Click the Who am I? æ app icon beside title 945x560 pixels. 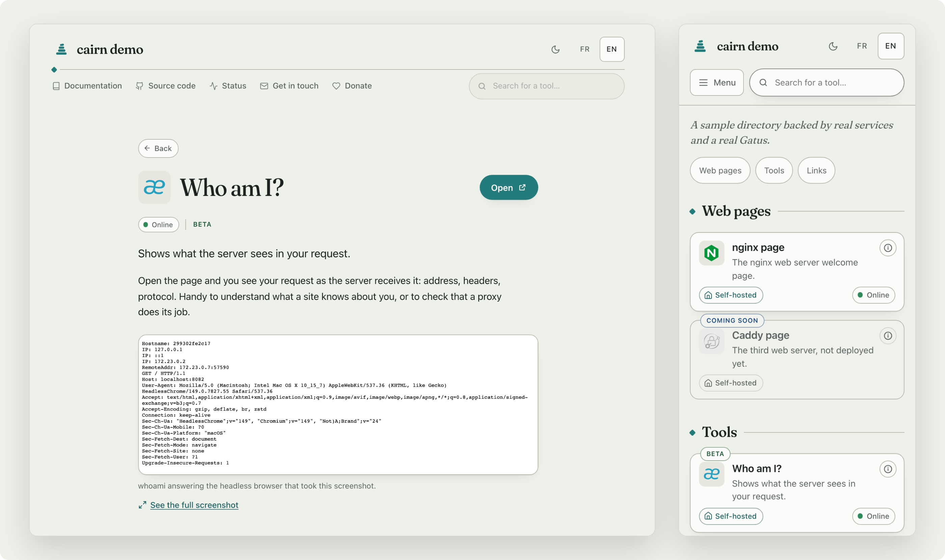tap(155, 188)
